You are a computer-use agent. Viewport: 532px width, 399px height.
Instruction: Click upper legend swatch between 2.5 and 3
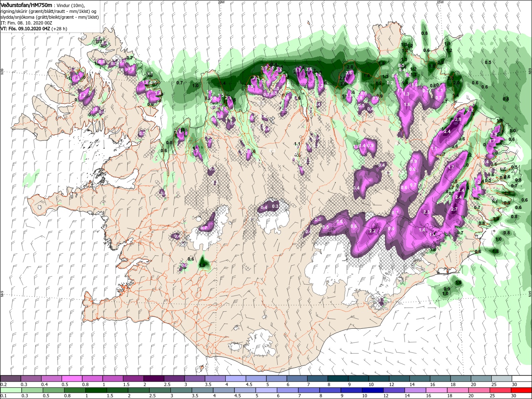[174, 379]
